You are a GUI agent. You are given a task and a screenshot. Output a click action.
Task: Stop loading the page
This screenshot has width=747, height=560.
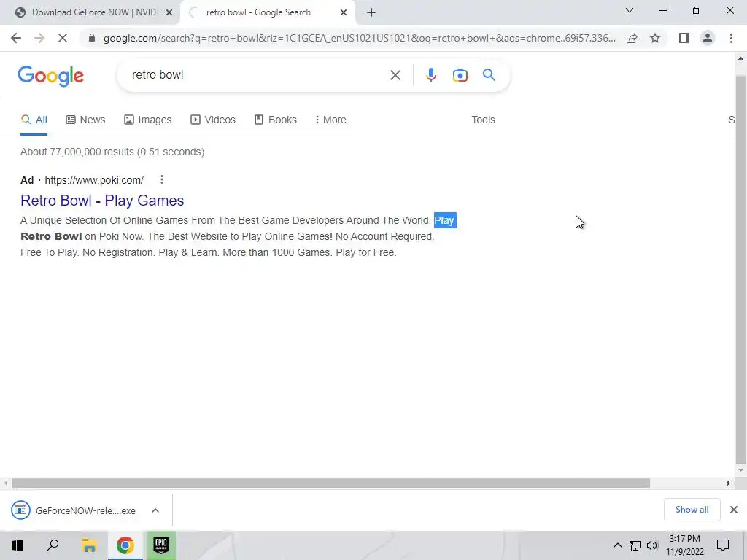click(63, 38)
